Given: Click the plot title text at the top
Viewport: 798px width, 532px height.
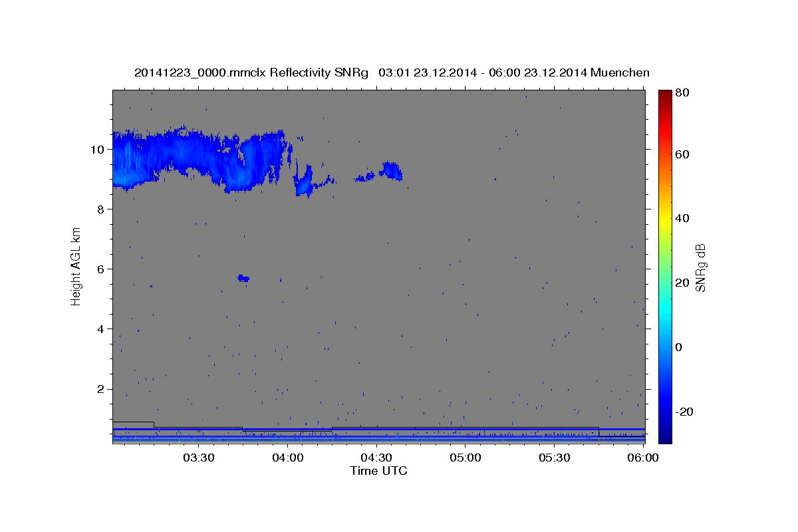Looking at the screenshot, I should (392, 72).
